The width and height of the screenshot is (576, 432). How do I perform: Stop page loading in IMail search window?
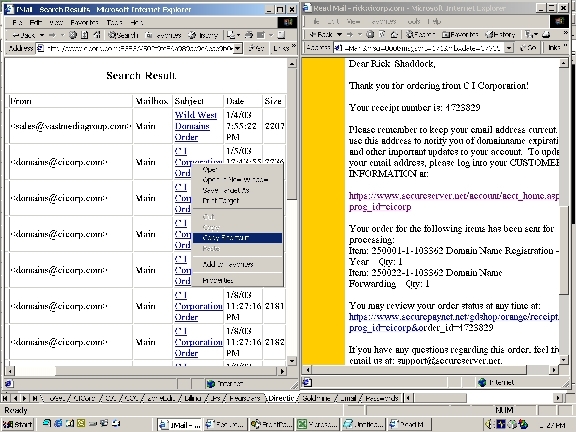(73, 35)
